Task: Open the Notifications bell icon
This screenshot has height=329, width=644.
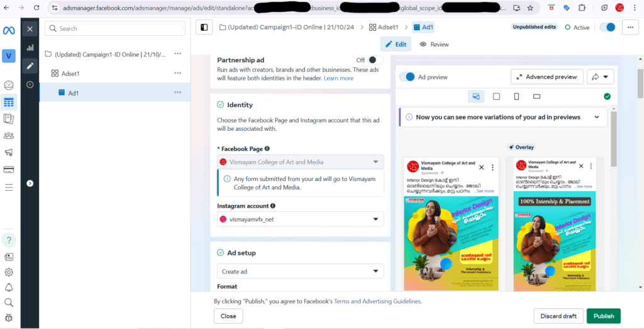Action: (9, 287)
